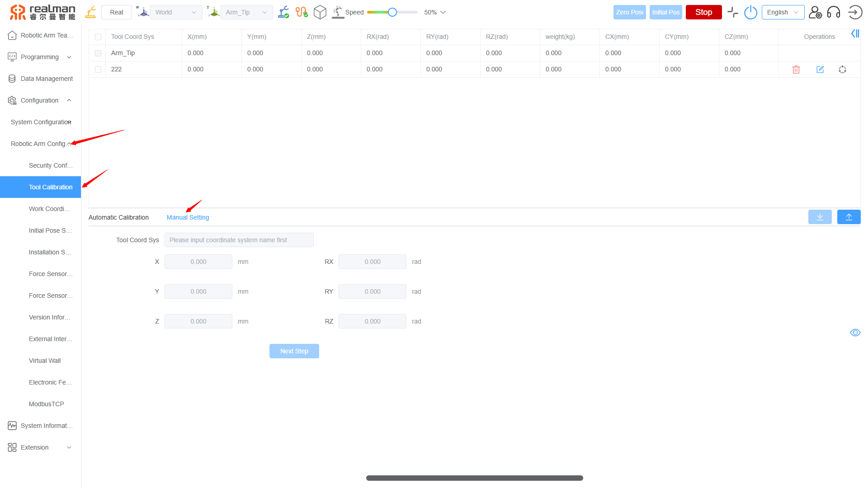Screen dimensions: 868x488
Task: Switch to Automatic Calibration tab
Action: pos(118,217)
